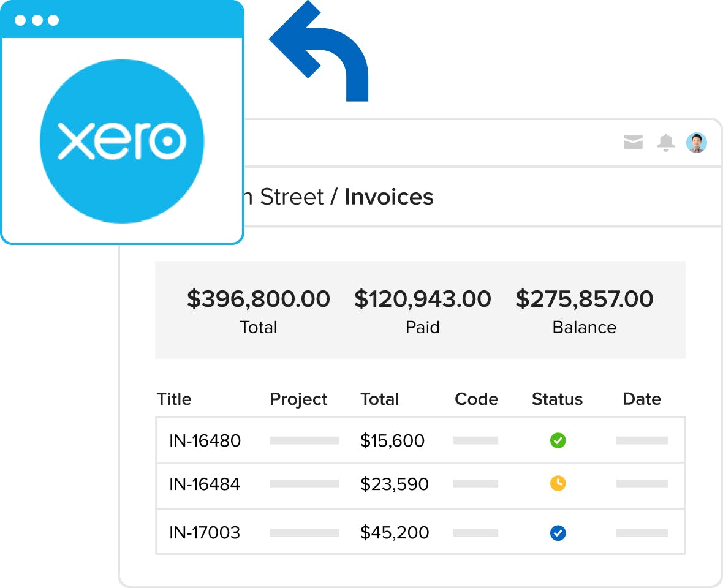This screenshot has width=723, height=588.
Task: Switch to the Invoices breadcrumb tab
Action: tap(389, 197)
